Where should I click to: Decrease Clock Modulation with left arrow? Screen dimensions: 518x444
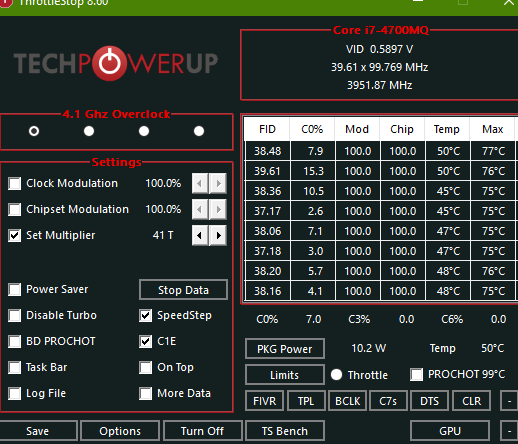pos(200,183)
